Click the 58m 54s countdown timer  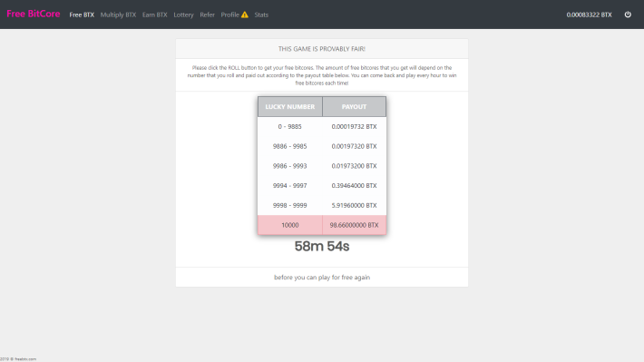322,246
